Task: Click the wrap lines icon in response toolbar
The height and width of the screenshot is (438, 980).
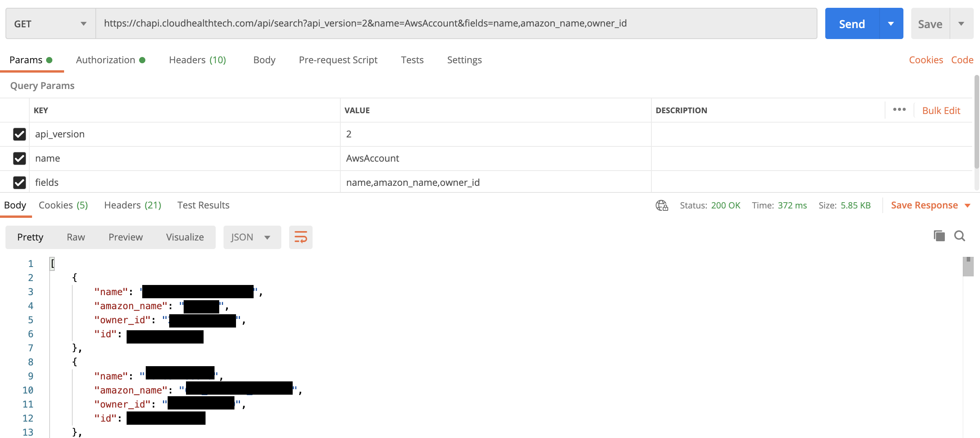Action: click(x=300, y=237)
